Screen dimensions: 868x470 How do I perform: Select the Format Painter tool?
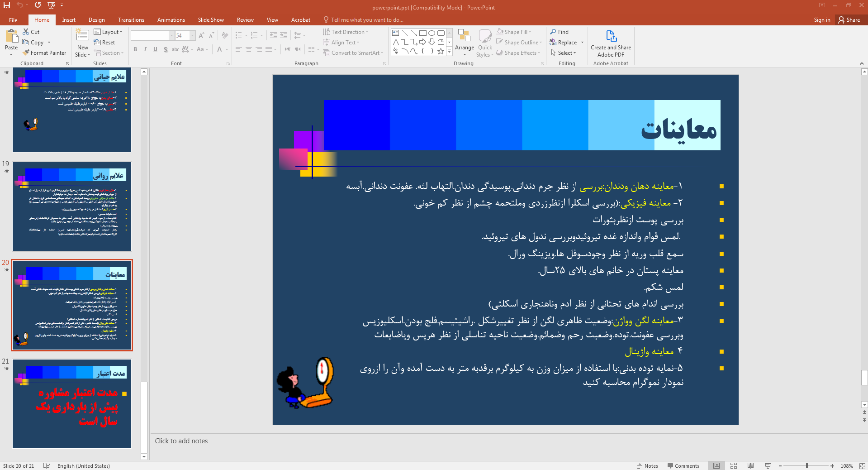tap(44, 53)
